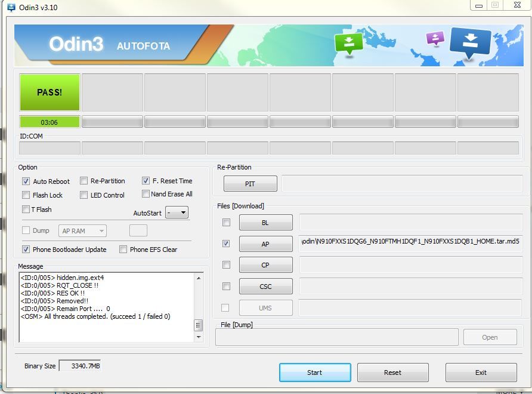Click the large blue download icon in banner

tap(470, 43)
